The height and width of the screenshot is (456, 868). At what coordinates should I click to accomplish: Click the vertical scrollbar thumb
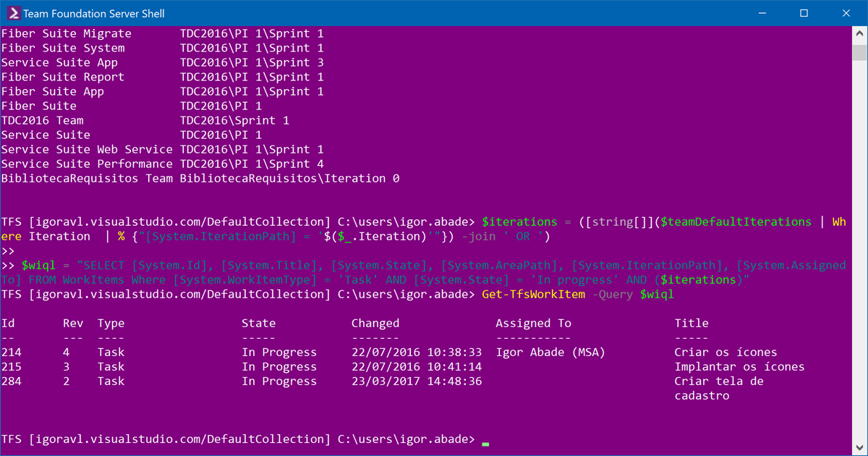[x=859, y=51]
